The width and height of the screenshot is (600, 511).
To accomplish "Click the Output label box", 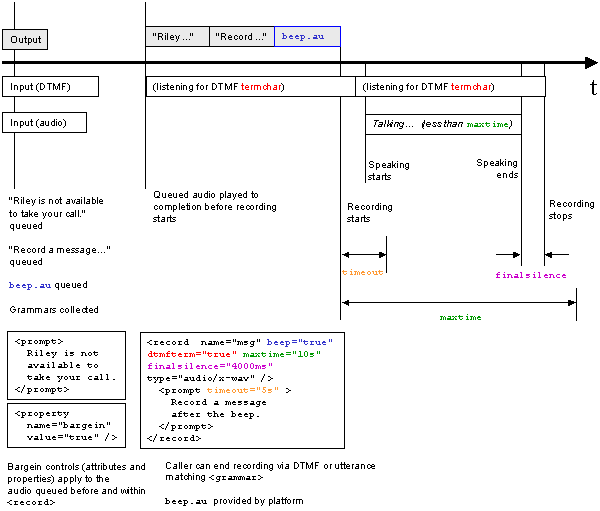I will click(25, 39).
